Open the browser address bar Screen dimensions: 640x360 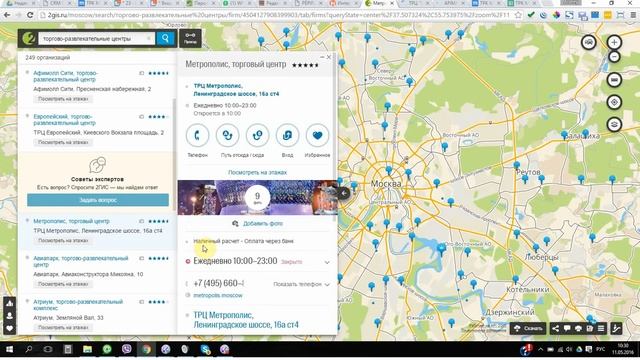pyautogui.click(x=278, y=15)
